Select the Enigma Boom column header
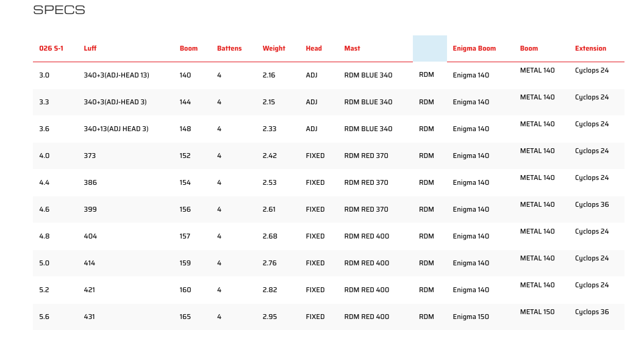 tap(474, 48)
